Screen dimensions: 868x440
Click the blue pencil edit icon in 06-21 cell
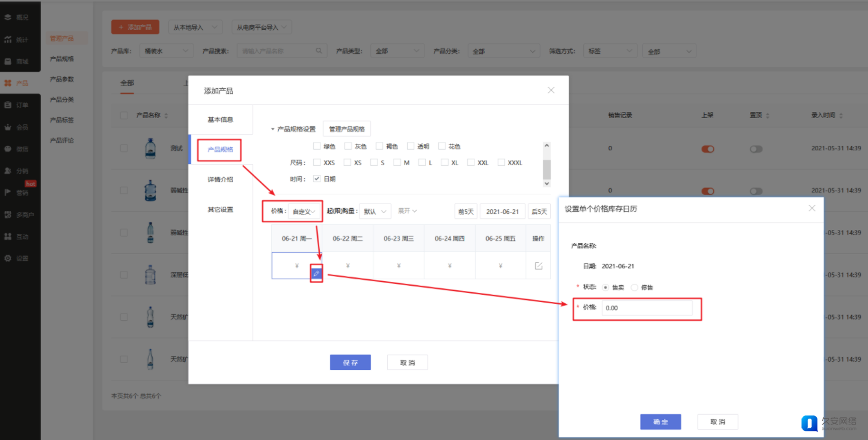(317, 273)
